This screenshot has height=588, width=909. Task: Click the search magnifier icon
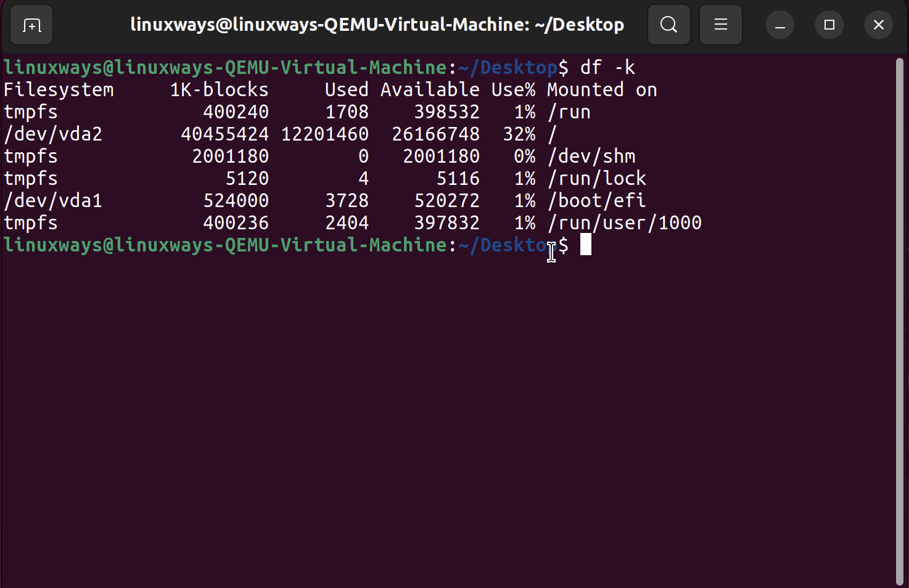(668, 25)
